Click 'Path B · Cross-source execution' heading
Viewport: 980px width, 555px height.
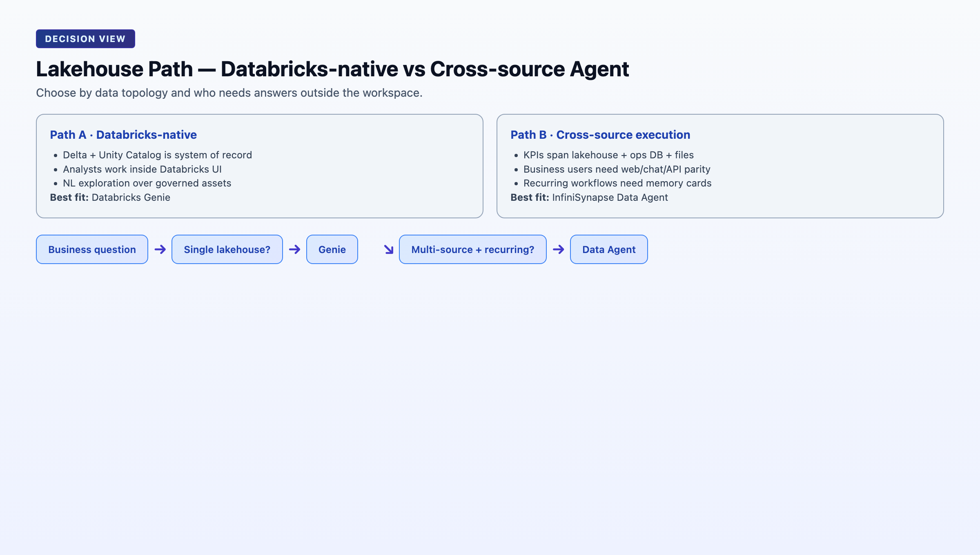[x=600, y=135]
